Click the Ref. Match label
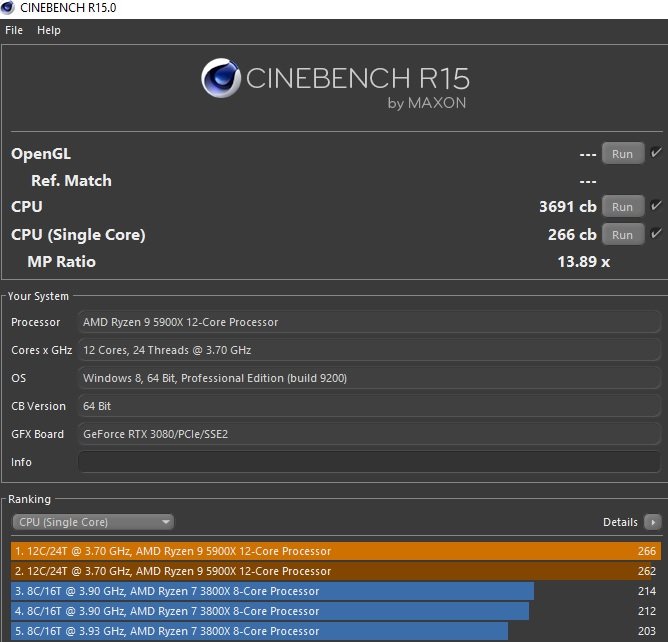 coord(71,181)
